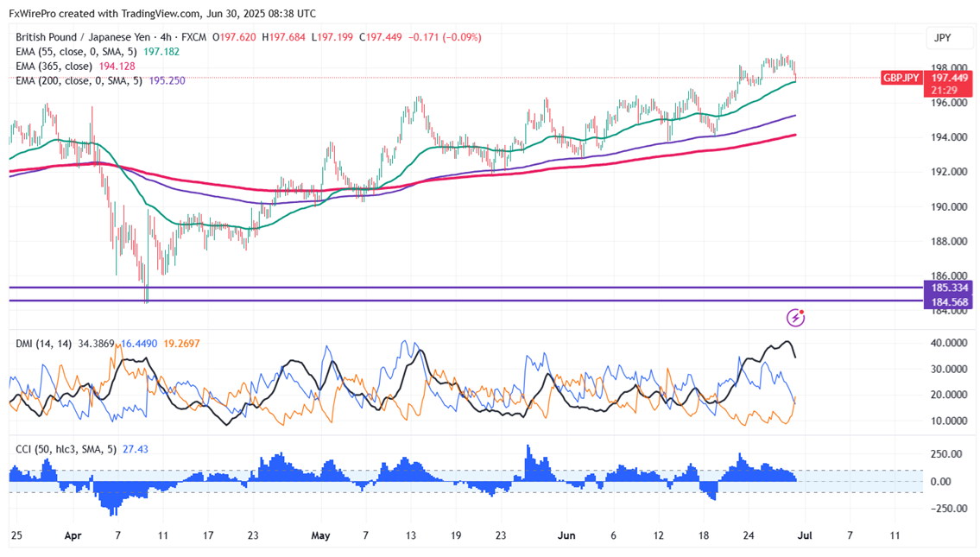Click the 40.0000 DMI axis label
The image size is (980, 557).
click(x=949, y=343)
